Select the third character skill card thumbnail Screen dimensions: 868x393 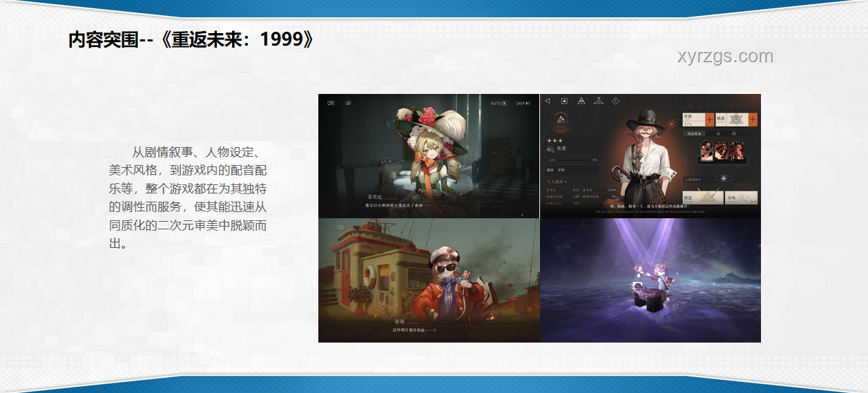tap(737, 151)
